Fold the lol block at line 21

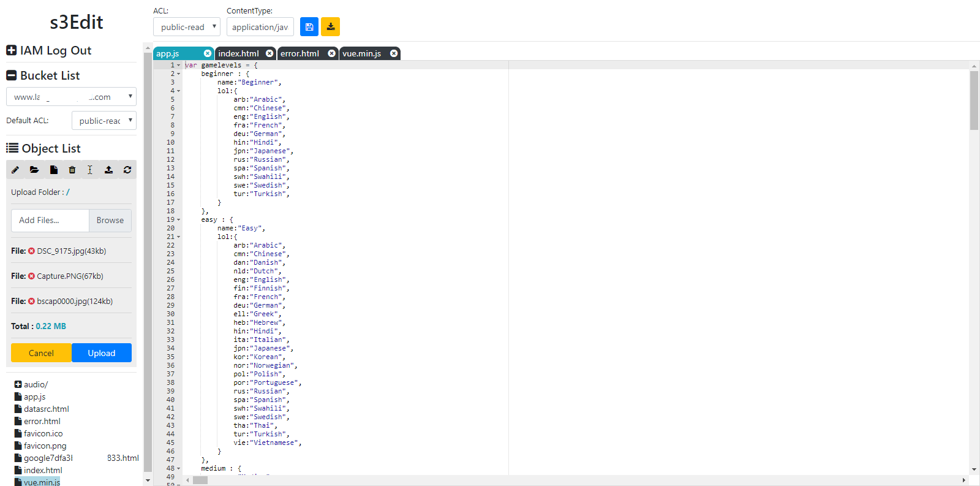click(179, 237)
